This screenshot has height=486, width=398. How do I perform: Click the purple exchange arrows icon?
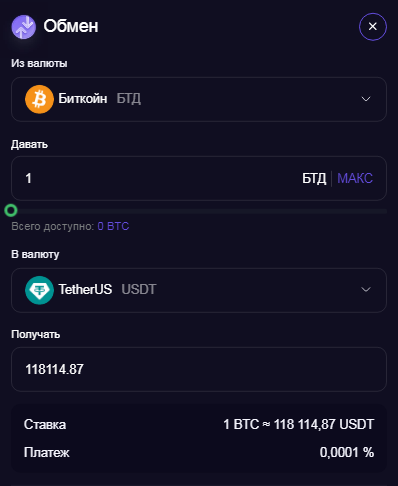(x=24, y=27)
